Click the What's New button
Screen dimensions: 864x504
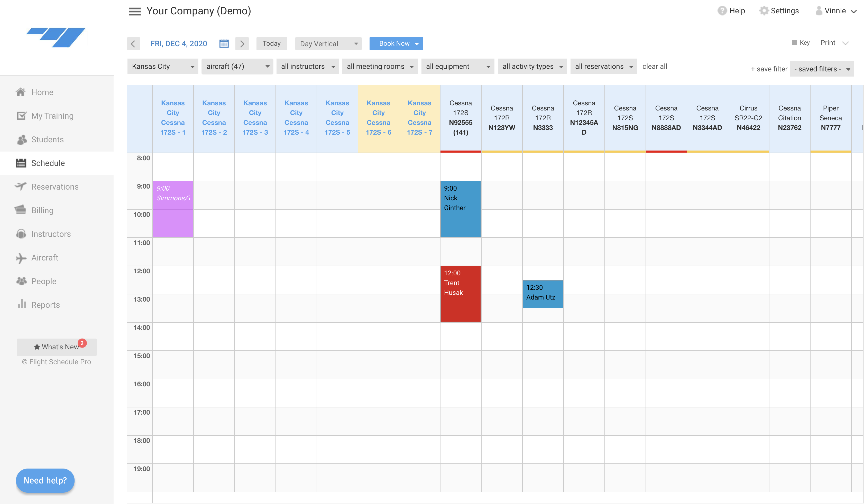tap(57, 347)
